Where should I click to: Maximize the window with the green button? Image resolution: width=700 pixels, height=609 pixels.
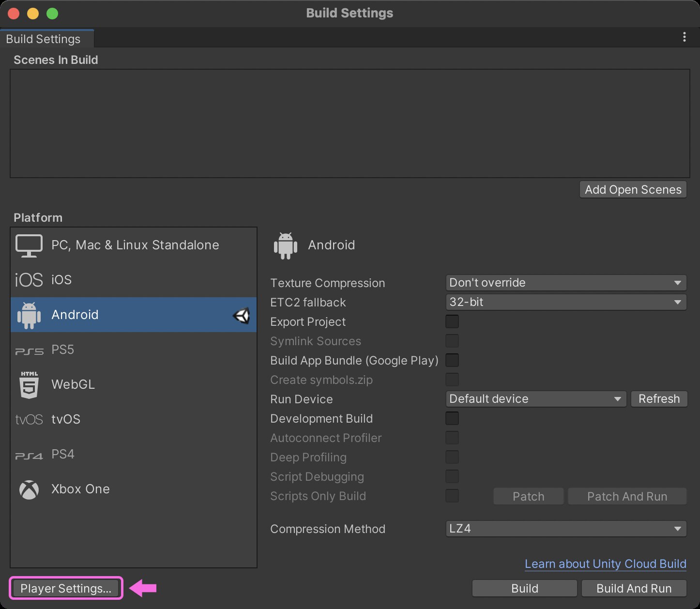pos(52,14)
